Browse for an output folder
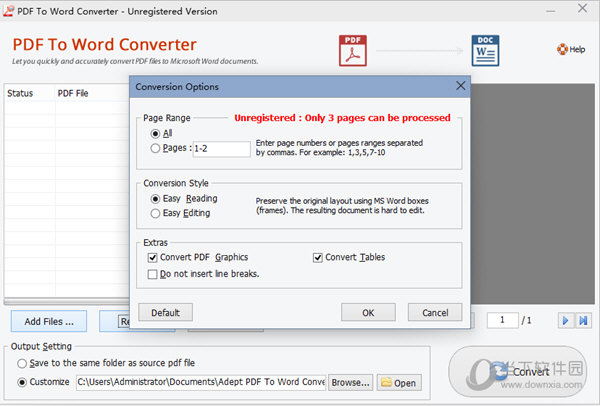The height and width of the screenshot is (406, 600). [x=351, y=382]
